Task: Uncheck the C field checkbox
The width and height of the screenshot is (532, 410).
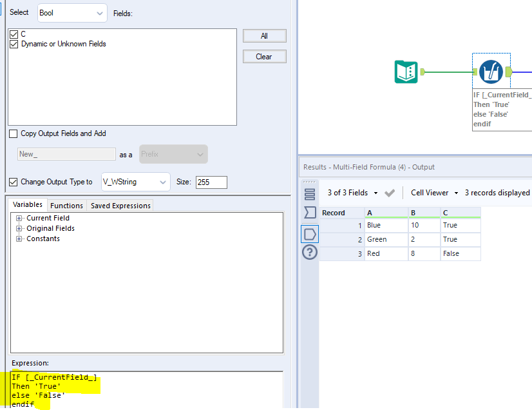Action: pos(14,33)
